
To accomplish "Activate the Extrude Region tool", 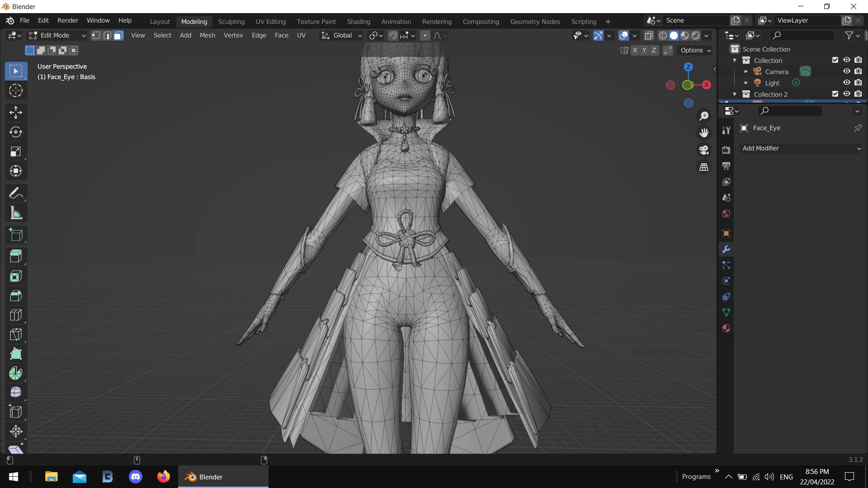I will [16, 256].
